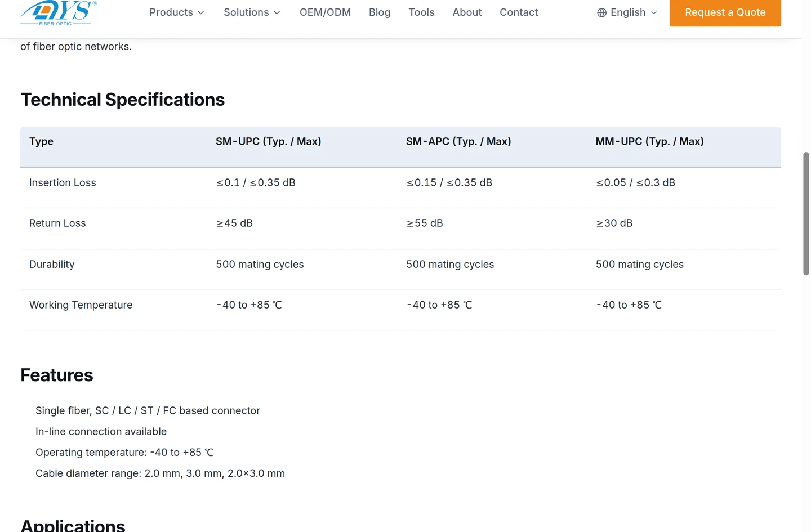Viewport: 811px width, 532px height.
Task: Click the MM-UPC column header
Action: click(650, 141)
